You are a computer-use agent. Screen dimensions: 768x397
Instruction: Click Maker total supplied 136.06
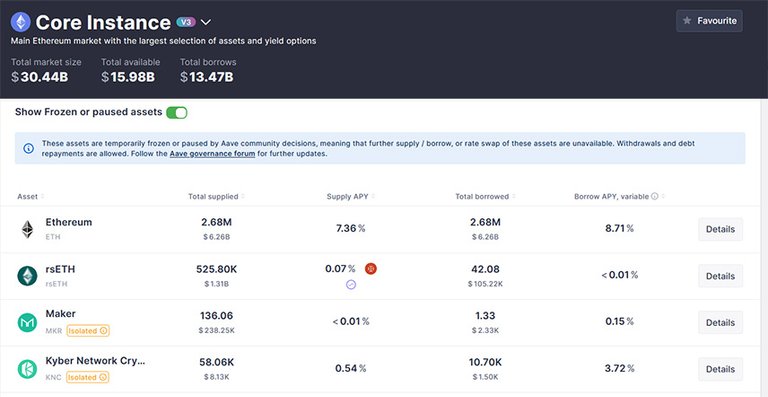pyautogui.click(x=216, y=316)
